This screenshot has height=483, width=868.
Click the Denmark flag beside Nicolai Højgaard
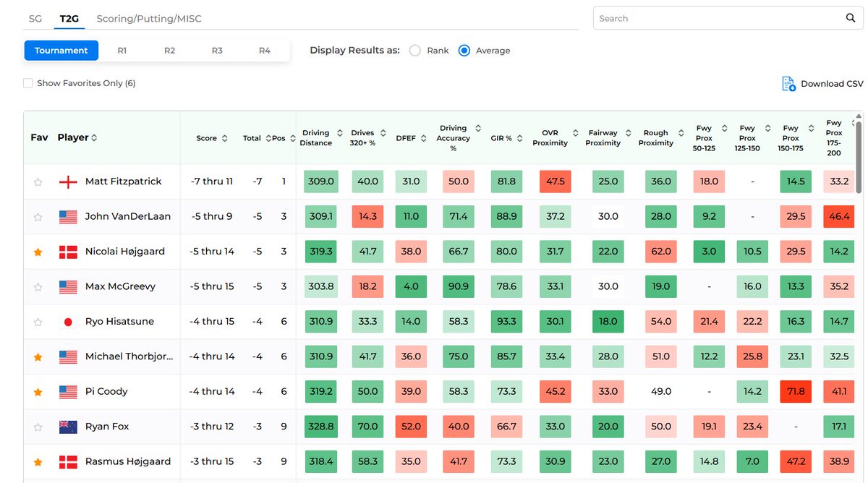(68, 252)
